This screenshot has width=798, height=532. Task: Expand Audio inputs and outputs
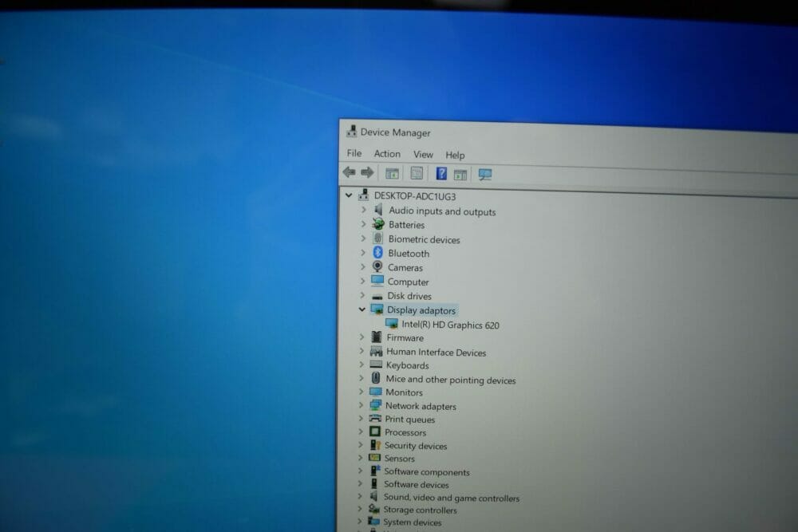tap(363, 210)
